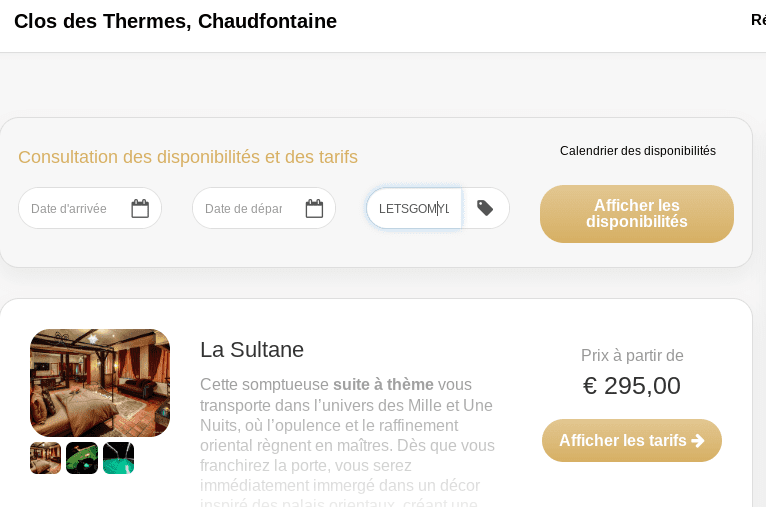Image resolution: width=766 pixels, height=507 pixels.
Task: Click Afficher les disponibilités button
Action: (637, 213)
